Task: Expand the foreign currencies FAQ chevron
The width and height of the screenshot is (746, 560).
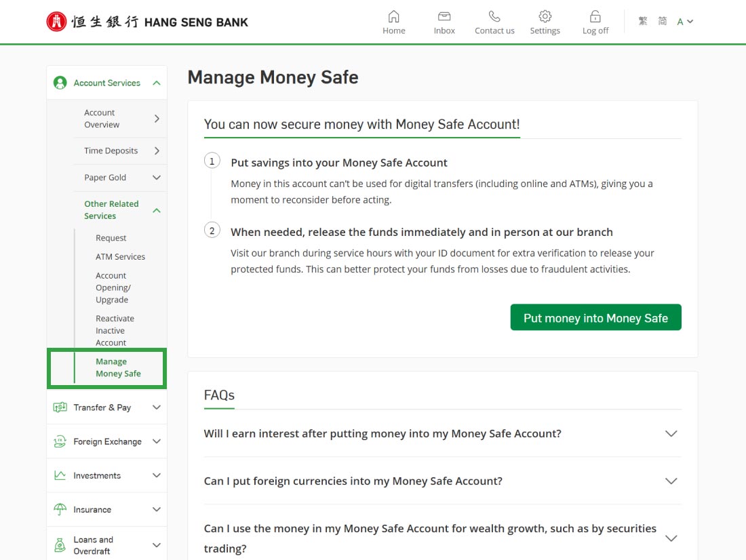Action: [671, 481]
